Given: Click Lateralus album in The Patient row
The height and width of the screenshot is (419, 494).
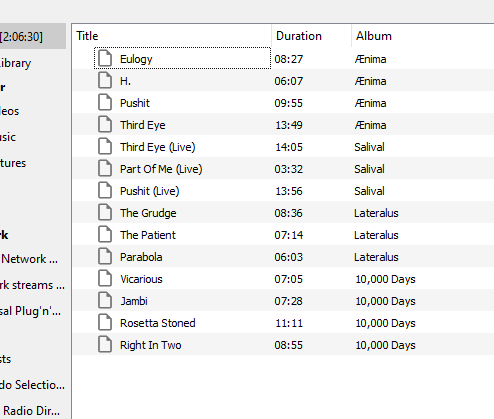Looking at the screenshot, I should click(x=376, y=235).
